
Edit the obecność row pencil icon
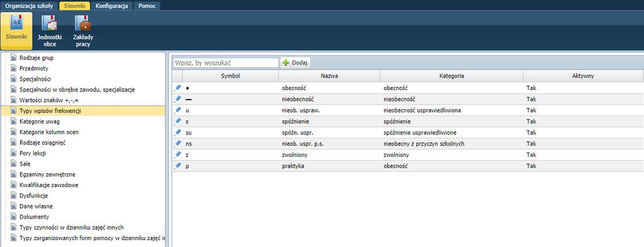[178, 88]
